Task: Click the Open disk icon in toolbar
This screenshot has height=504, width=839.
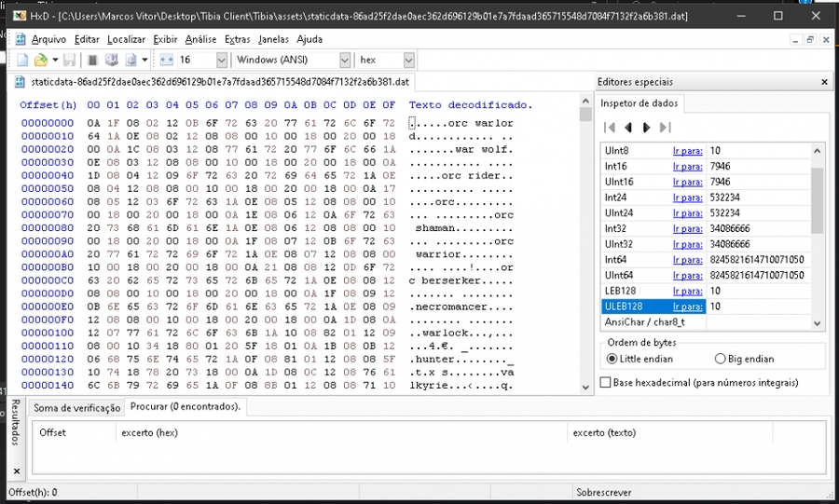Action: pos(111,60)
